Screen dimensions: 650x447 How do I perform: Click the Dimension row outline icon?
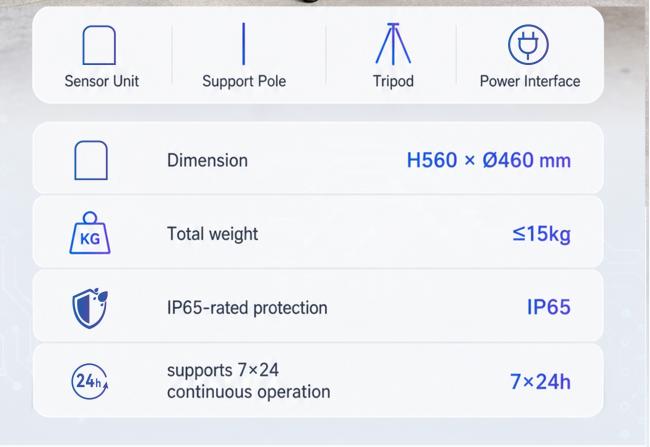[91, 160]
